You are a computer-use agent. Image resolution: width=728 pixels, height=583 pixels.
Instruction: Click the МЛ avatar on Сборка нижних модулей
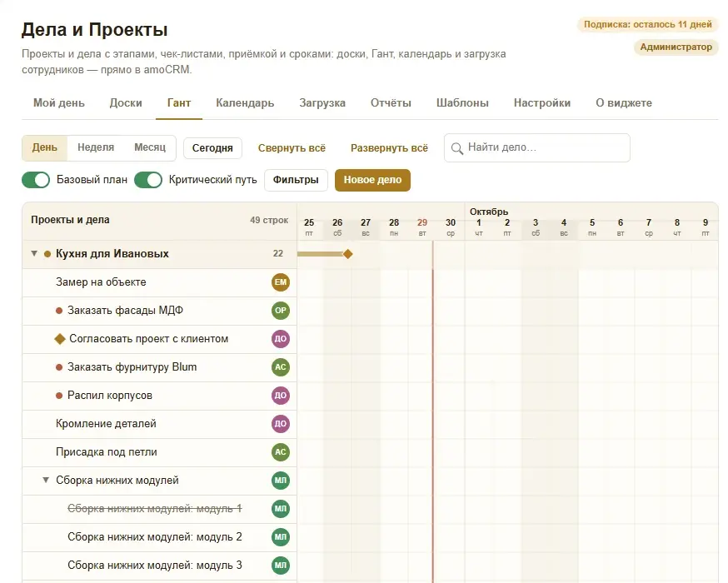click(x=281, y=481)
